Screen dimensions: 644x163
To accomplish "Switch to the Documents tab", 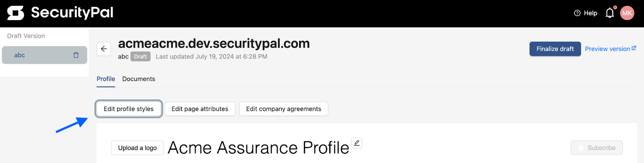I will point(138,79).
